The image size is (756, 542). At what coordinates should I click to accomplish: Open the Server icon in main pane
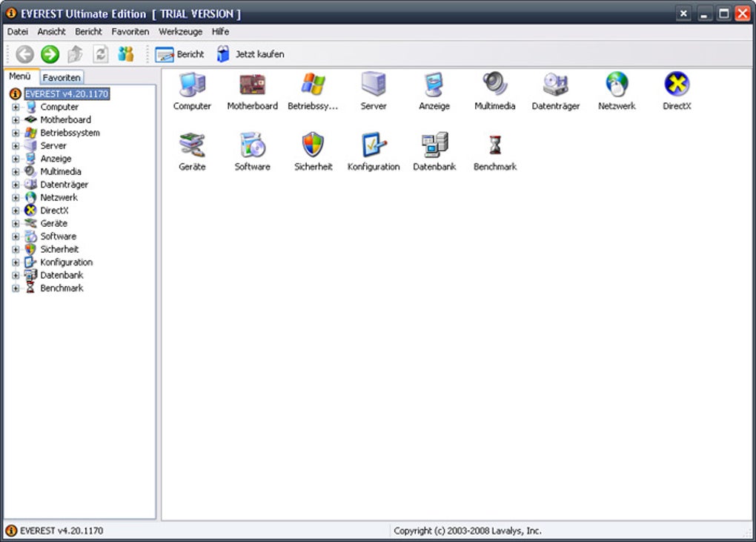374,85
